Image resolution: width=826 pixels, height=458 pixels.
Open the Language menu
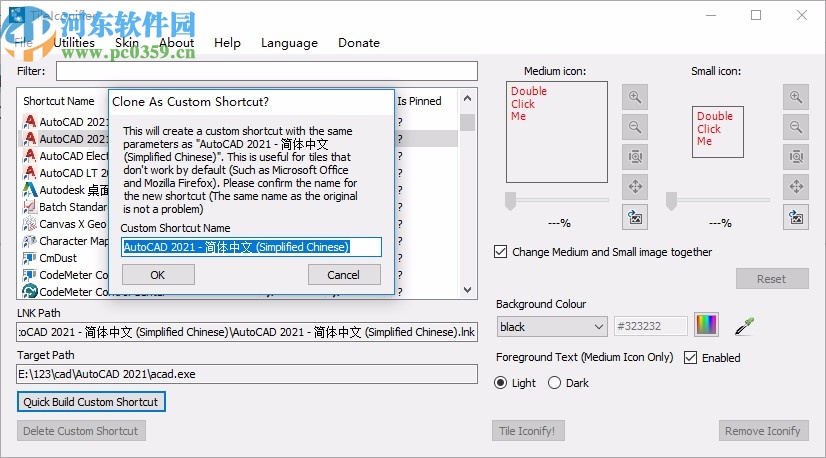coord(289,43)
